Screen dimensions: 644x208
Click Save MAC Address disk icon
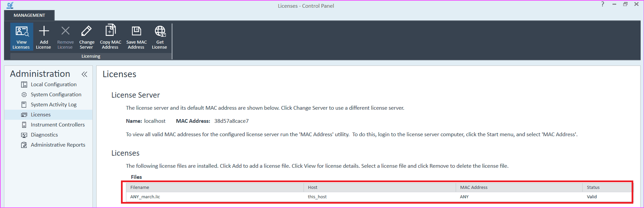(136, 31)
